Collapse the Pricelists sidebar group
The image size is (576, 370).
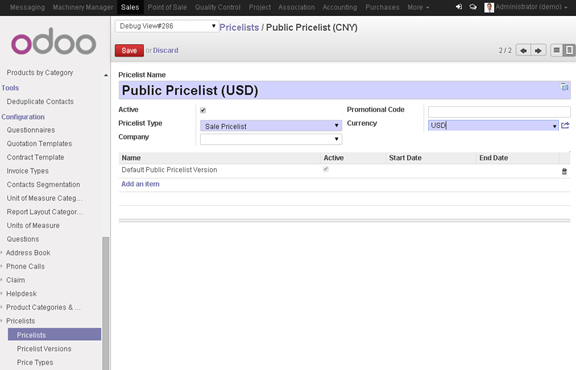pyautogui.click(x=20, y=321)
